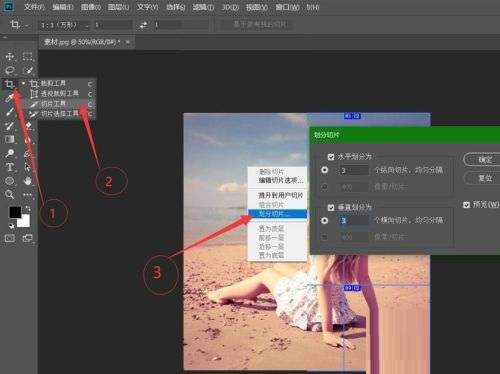
Task: Open the 编辑 menu
Action: tap(63, 7)
